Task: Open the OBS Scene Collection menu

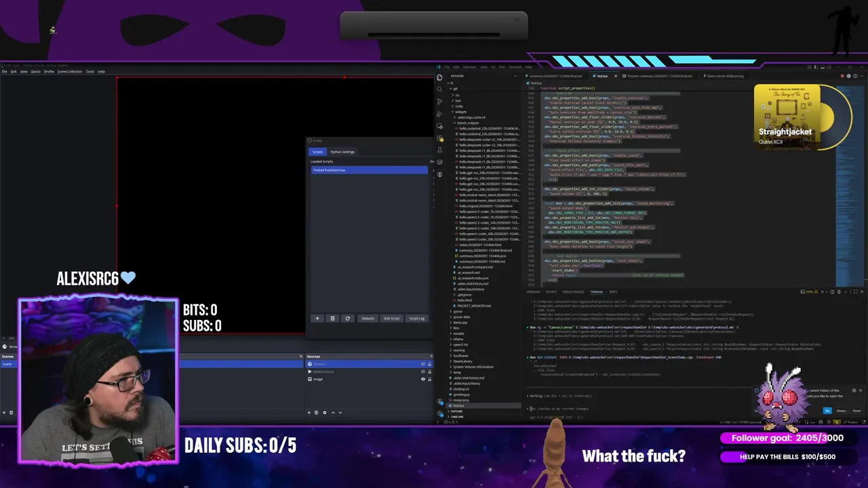Action: [x=70, y=71]
